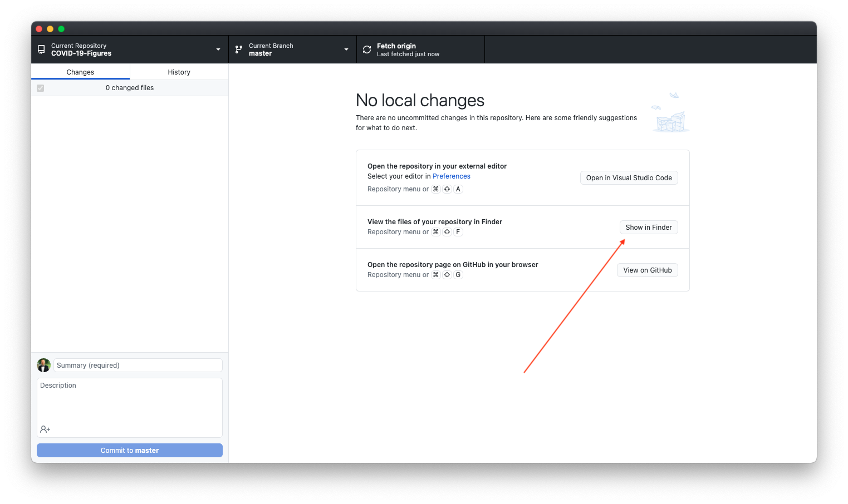Click the '0 changed files' label

(130, 88)
